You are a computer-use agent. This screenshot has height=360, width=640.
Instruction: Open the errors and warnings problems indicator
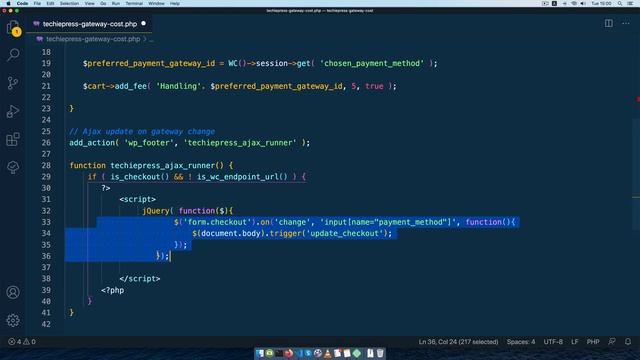22,342
